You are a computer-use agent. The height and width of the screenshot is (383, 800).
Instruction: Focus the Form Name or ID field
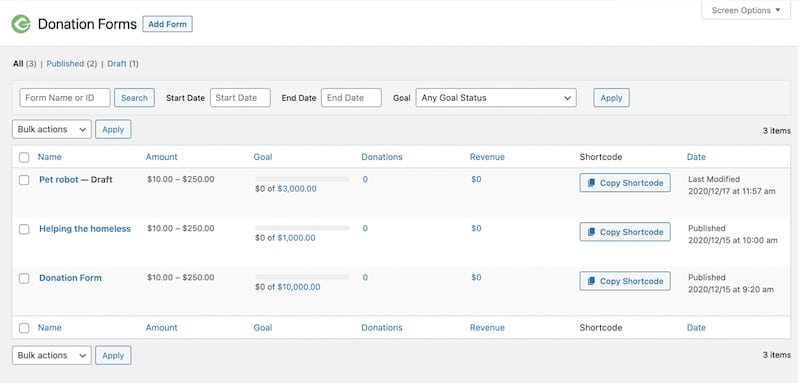pos(65,98)
